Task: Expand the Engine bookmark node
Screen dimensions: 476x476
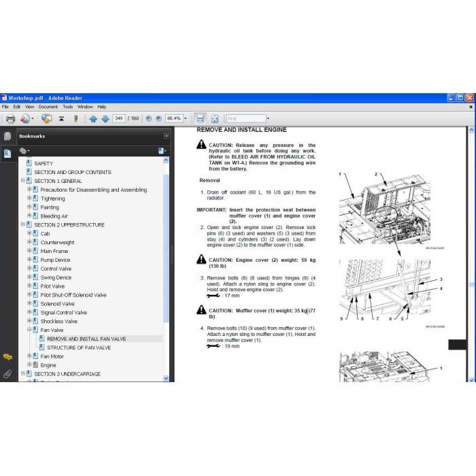Action: click(29, 364)
